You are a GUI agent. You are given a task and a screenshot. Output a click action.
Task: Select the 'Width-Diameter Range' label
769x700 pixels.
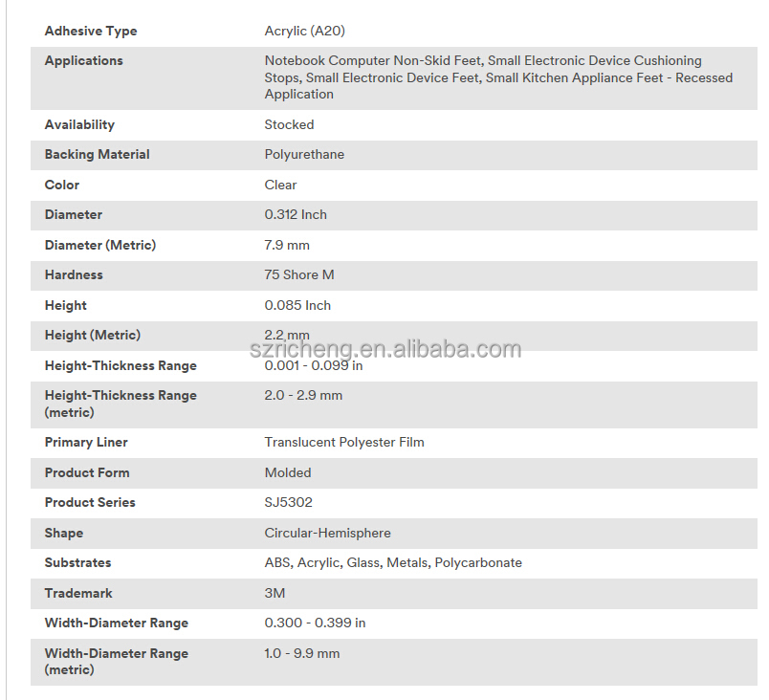click(117, 623)
